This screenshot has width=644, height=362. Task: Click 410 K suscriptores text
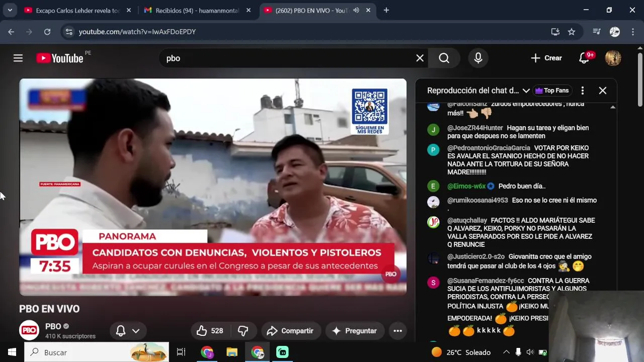[70, 336]
